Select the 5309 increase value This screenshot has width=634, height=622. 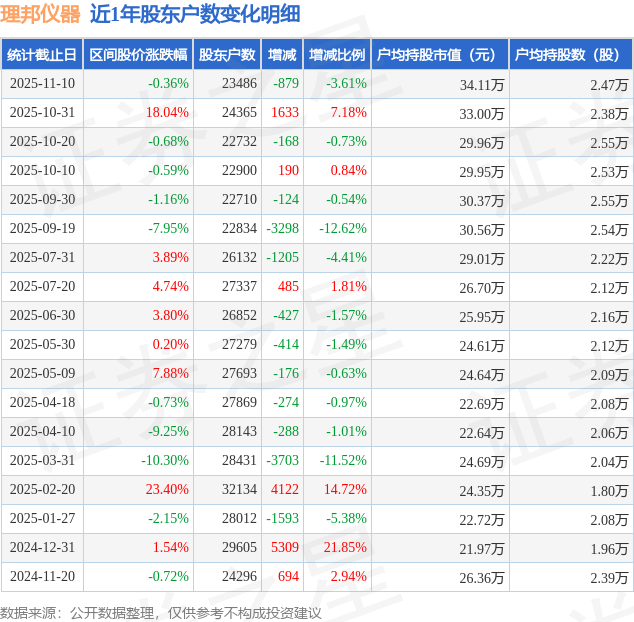pyautogui.click(x=285, y=548)
